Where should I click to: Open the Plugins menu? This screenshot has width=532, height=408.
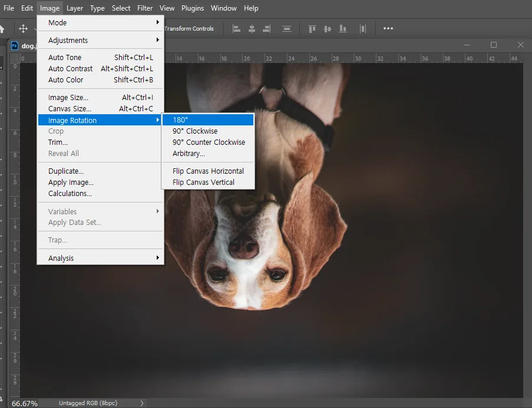pyautogui.click(x=193, y=8)
